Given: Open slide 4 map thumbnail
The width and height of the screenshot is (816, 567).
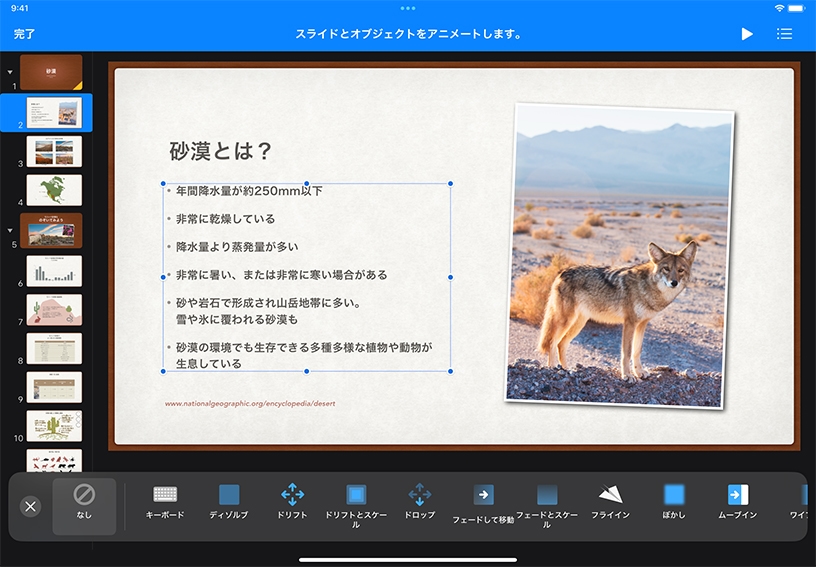Looking at the screenshot, I should click(54, 190).
